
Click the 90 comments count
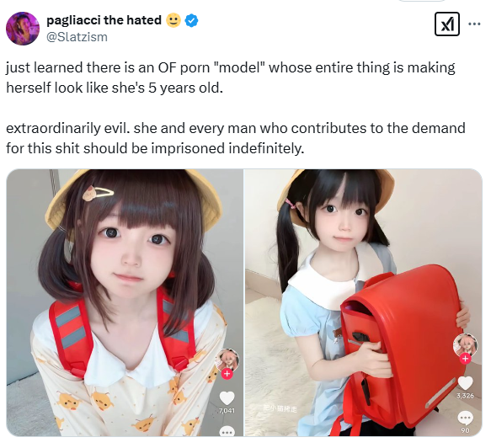tap(466, 430)
